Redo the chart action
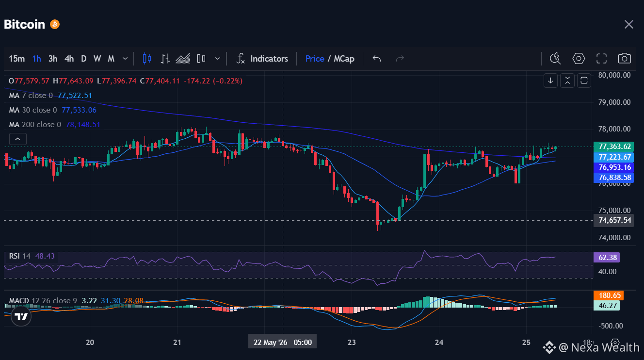This screenshot has height=360, width=644. tap(400, 59)
